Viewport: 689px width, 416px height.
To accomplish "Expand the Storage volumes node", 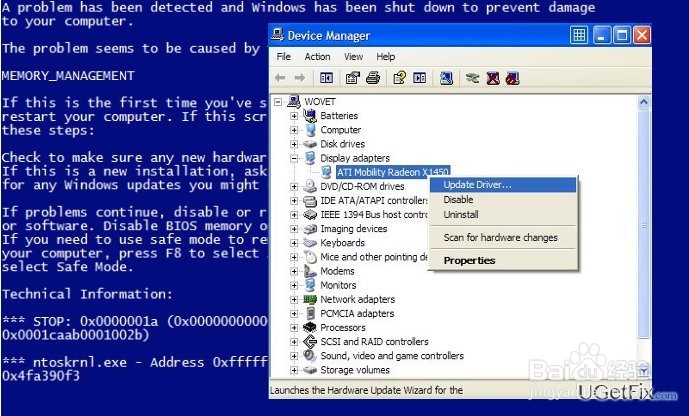I will [x=294, y=370].
